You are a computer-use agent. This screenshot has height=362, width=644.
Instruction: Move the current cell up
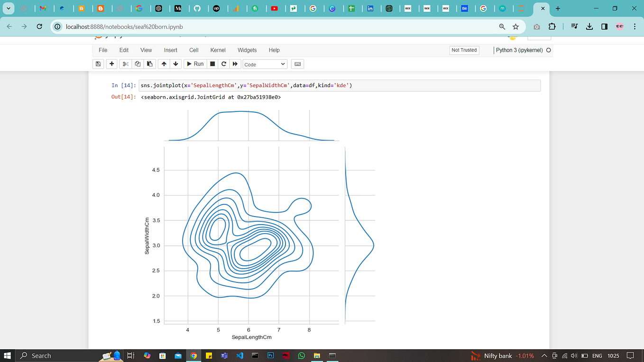[x=164, y=63]
